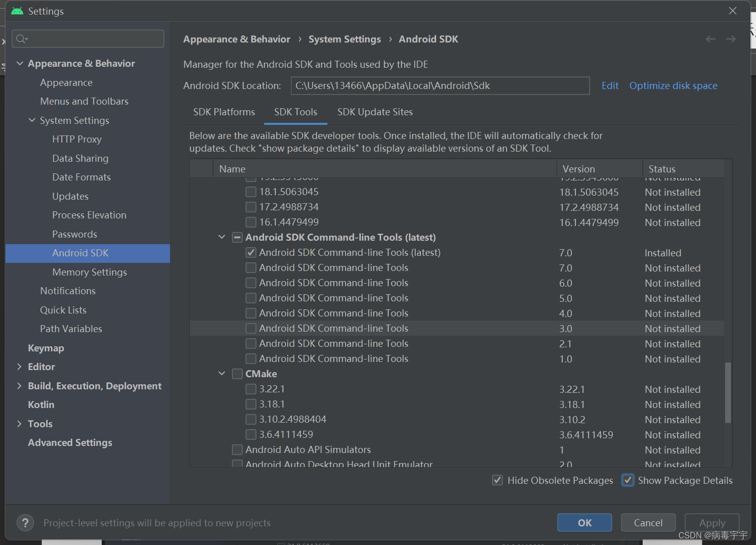Close the Settings dialog window
The image size is (756, 545).
point(732,11)
